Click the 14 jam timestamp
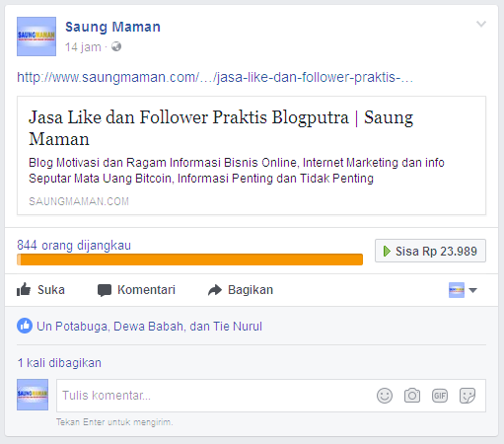504x444 pixels. (83, 47)
